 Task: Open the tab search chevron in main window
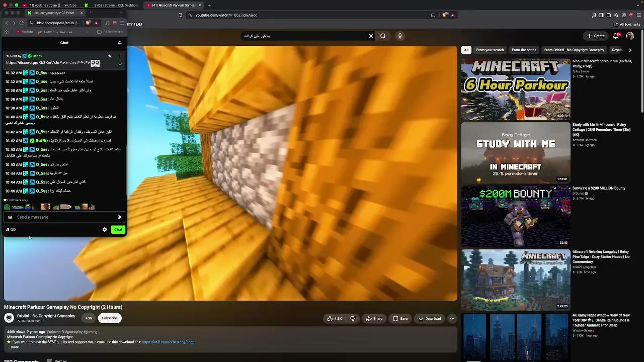(638, 5)
